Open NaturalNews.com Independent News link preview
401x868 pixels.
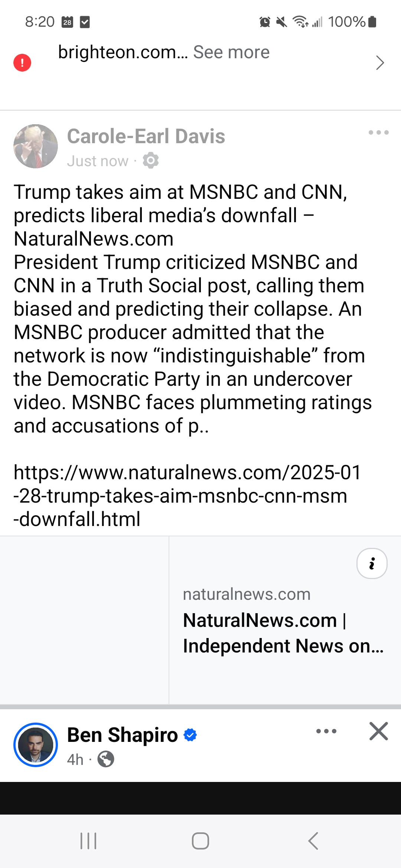(283, 633)
